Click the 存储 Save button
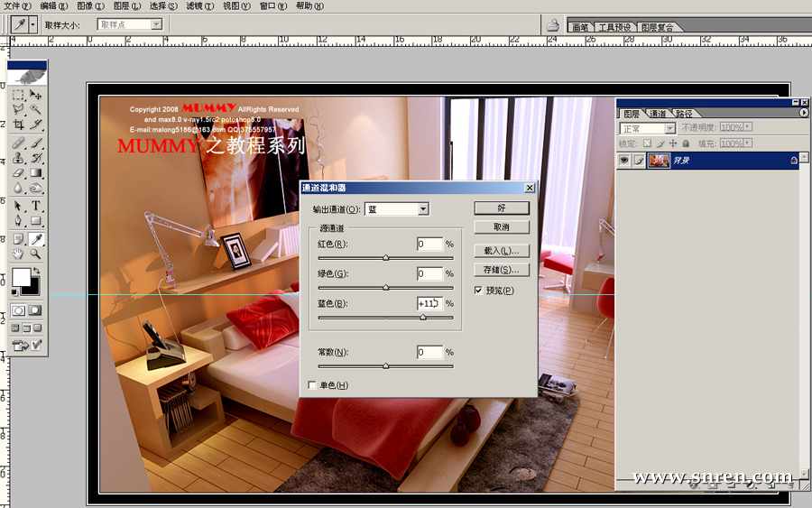812x508 pixels. [x=502, y=269]
